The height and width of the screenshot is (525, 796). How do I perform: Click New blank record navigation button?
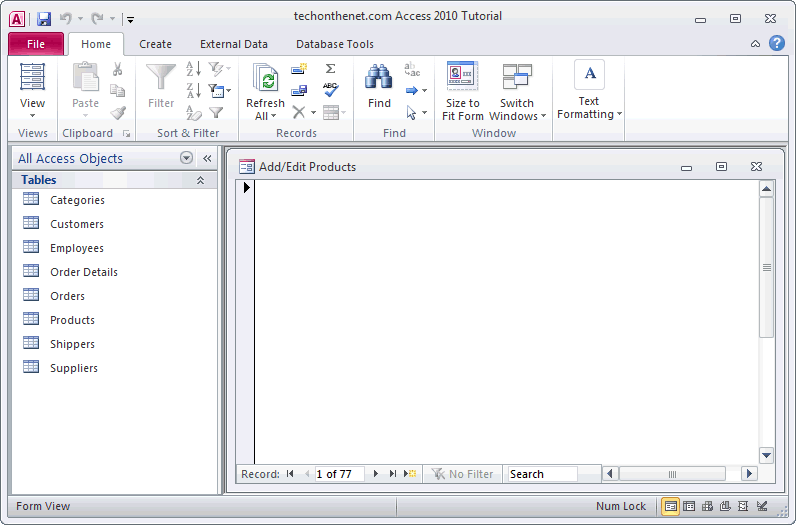click(410, 474)
